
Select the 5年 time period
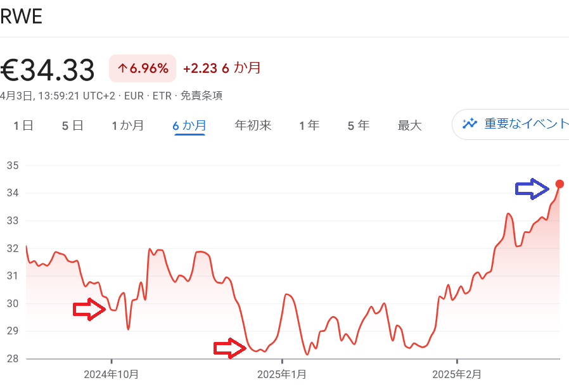click(x=358, y=125)
